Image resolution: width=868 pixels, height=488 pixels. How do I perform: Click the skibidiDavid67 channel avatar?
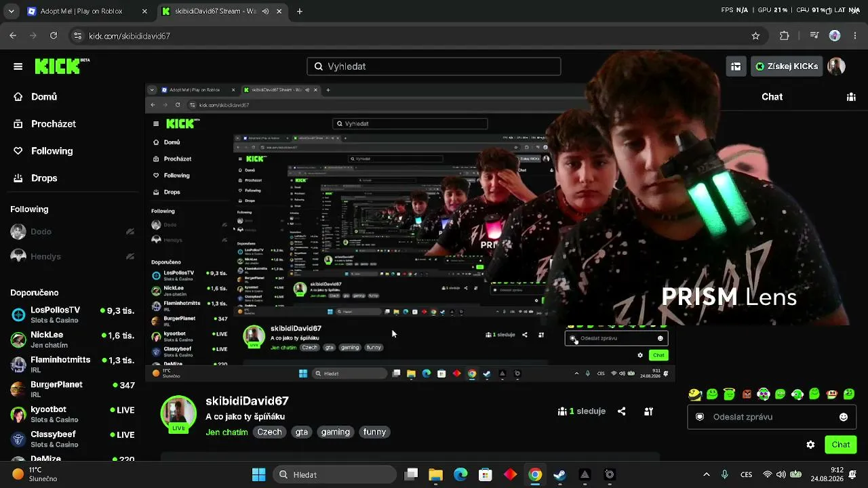pos(178,413)
